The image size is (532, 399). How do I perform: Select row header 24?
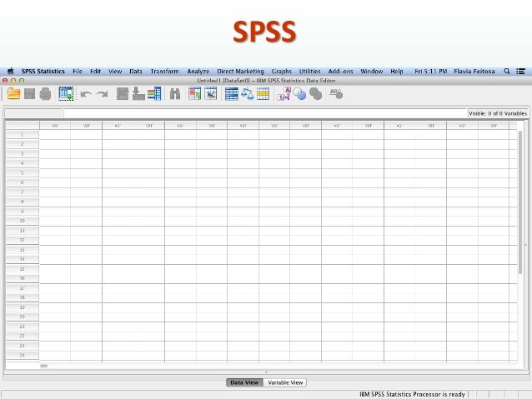click(x=23, y=356)
